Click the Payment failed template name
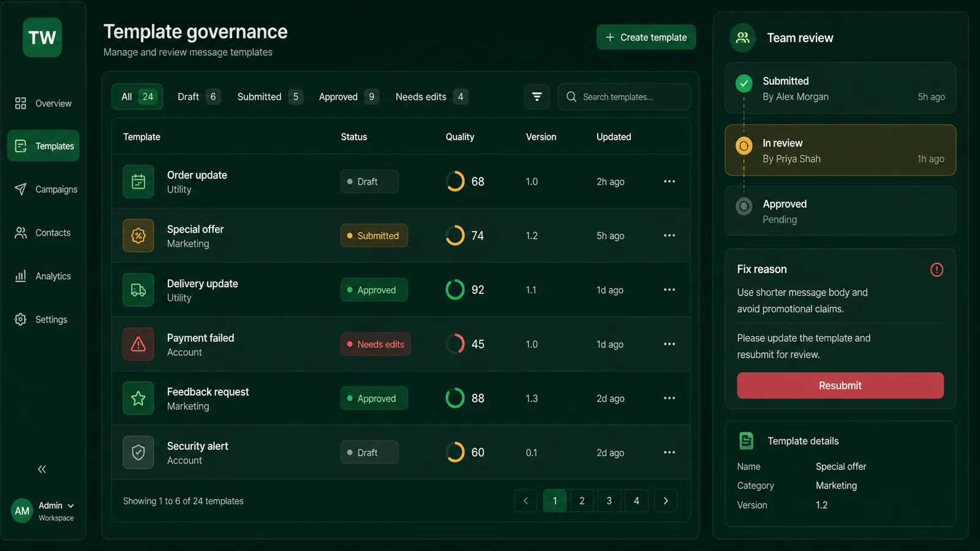 pyautogui.click(x=200, y=338)
